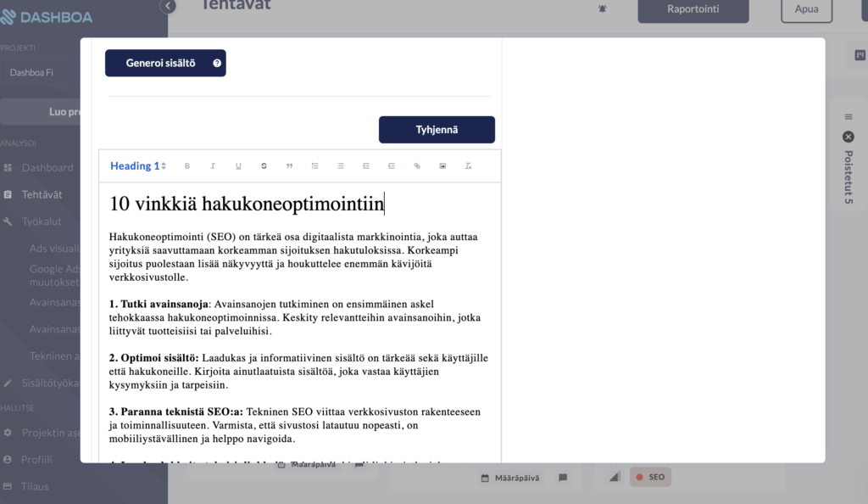Underline the selected text
The height and width of the screenshot is (504, 868).
pyautogui.click(x=238, y=165)
